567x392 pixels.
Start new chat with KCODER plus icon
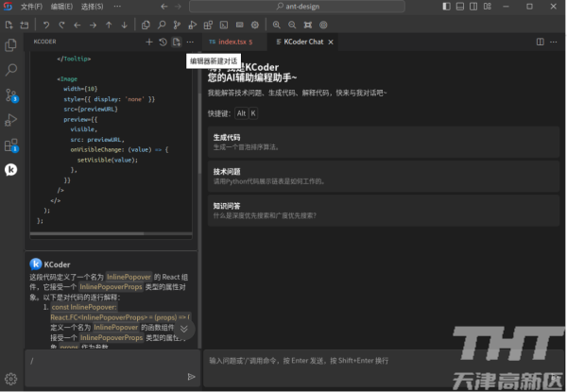(149, 42)
